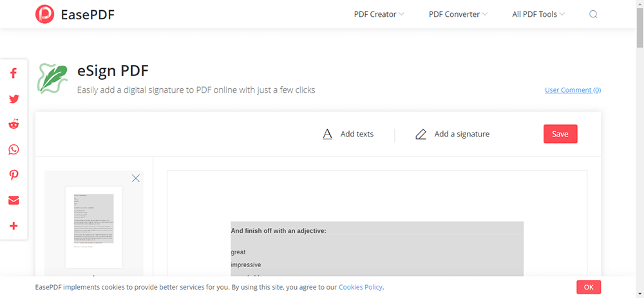Remove the uploaded page thumbnail with X
This screenshot has width=644, height=298.
coord(135,178)
